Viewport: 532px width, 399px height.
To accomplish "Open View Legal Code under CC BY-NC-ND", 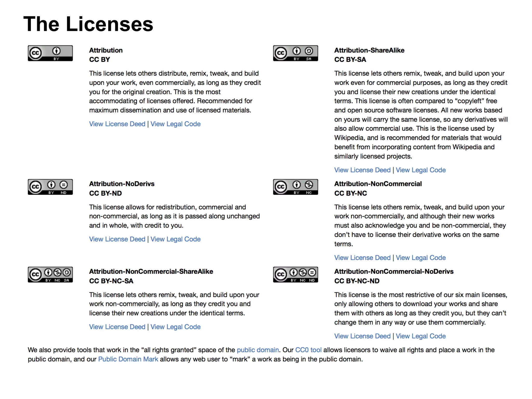I will tap(421, 336).
